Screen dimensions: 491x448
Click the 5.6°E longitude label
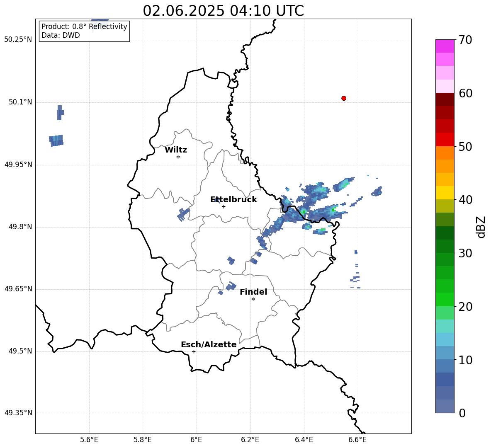tap(89, 440)
